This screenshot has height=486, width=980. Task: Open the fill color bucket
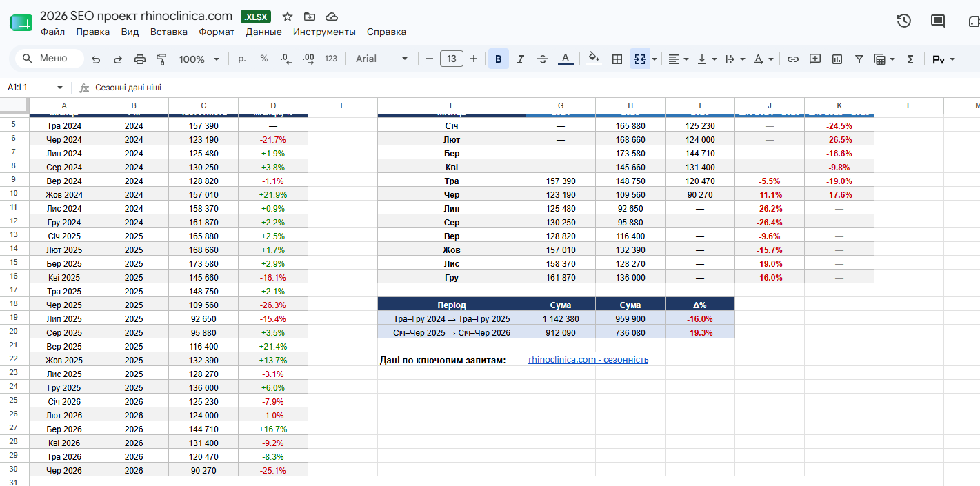(593, 59)
